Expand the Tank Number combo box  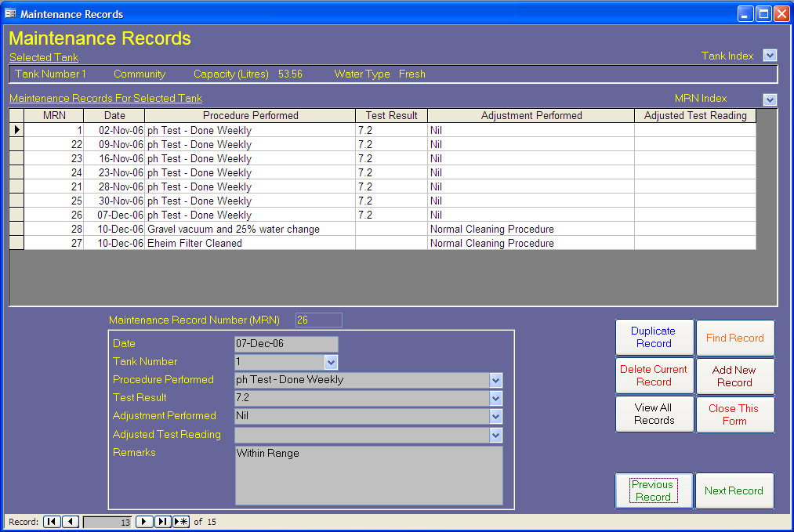[x=332, y=362]
